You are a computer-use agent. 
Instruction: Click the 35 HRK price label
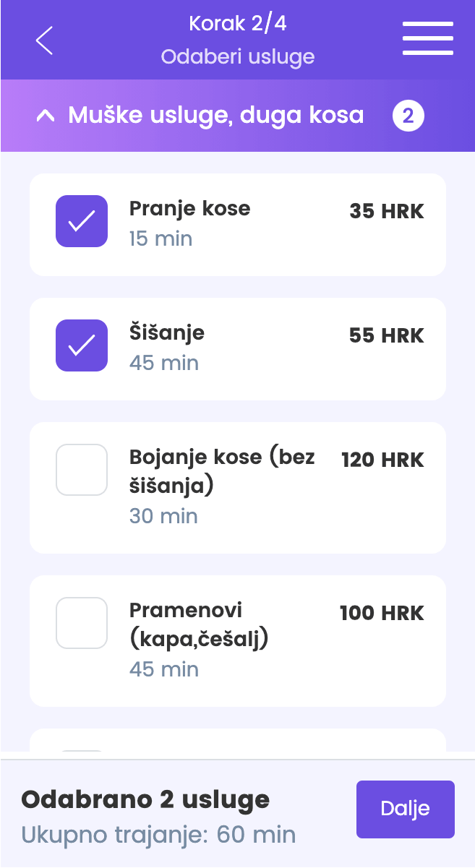tap(386, 211)
